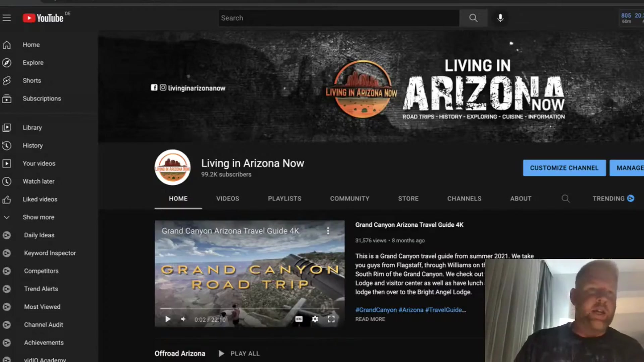The height and width of the screenshot is (362, 644).
Task: Expand sidebar with Show more
Action: pyautogui.click(x=38, y=217)
